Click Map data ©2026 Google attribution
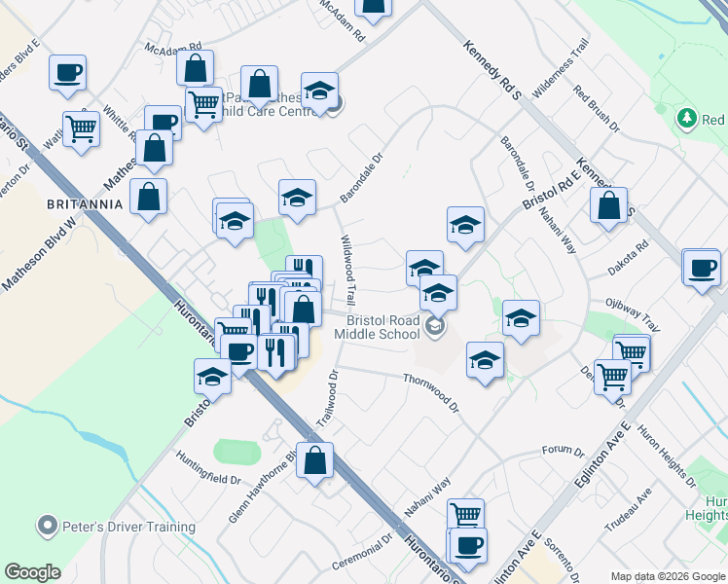 click(668, 577)
